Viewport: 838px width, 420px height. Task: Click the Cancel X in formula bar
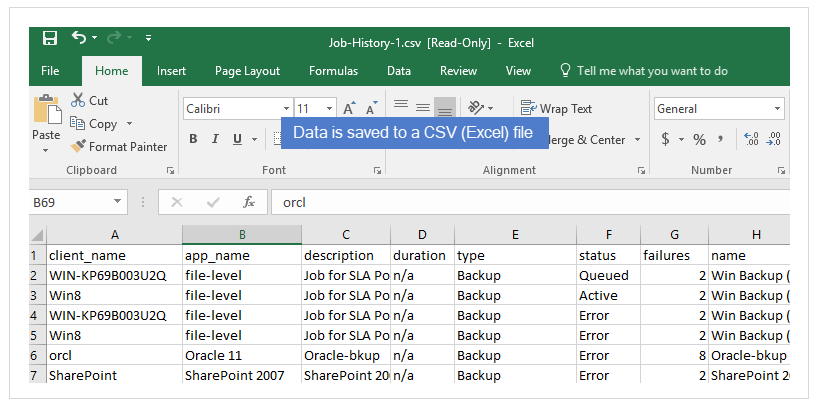(x=177, y=202)
